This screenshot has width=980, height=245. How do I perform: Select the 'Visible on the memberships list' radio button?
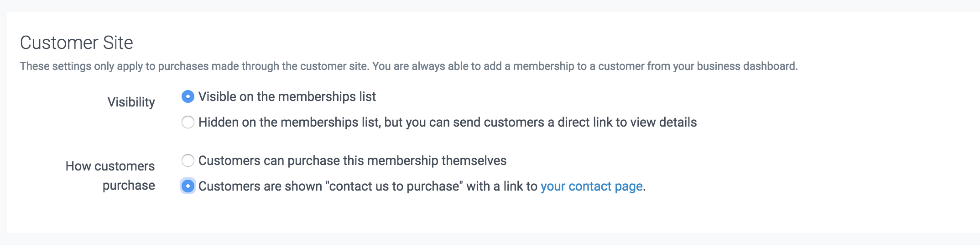(x=188, y=96)
